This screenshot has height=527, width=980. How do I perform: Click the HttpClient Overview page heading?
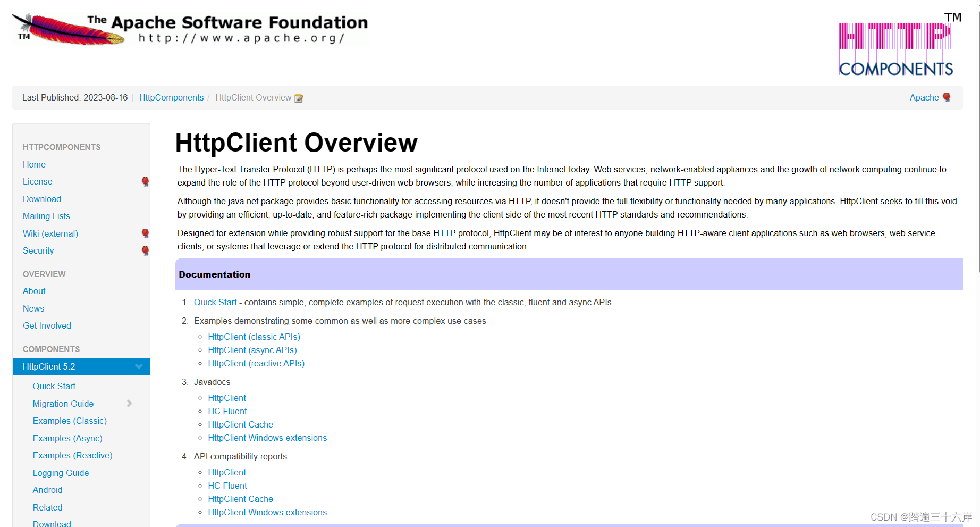coord(297,143)
